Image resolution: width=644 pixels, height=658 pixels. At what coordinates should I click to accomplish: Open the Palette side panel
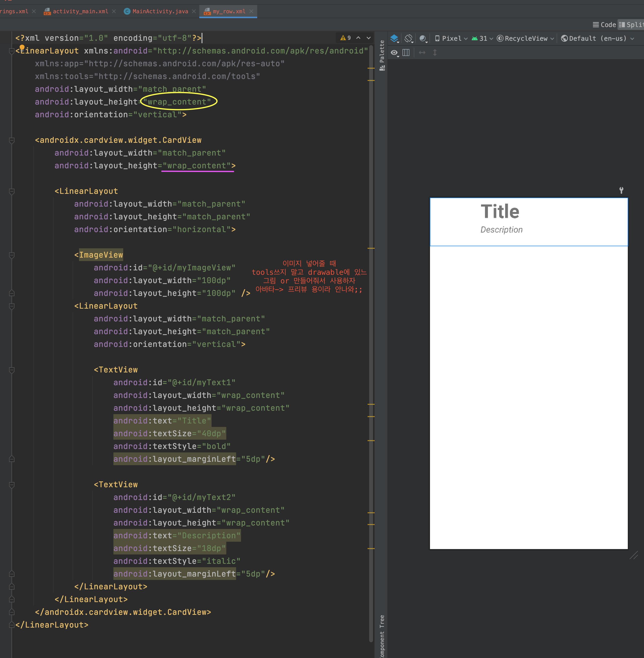pos(382,55)
